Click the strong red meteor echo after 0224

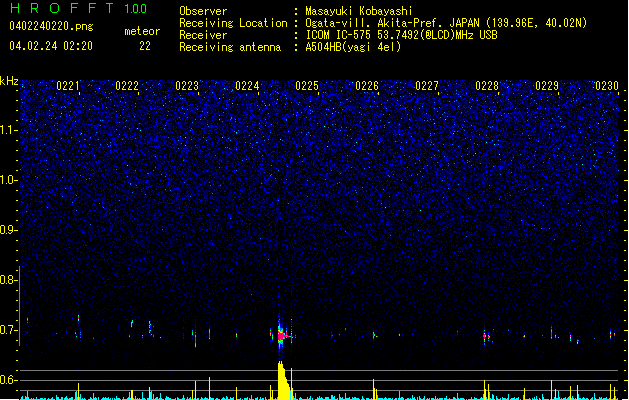click(282, 335)
